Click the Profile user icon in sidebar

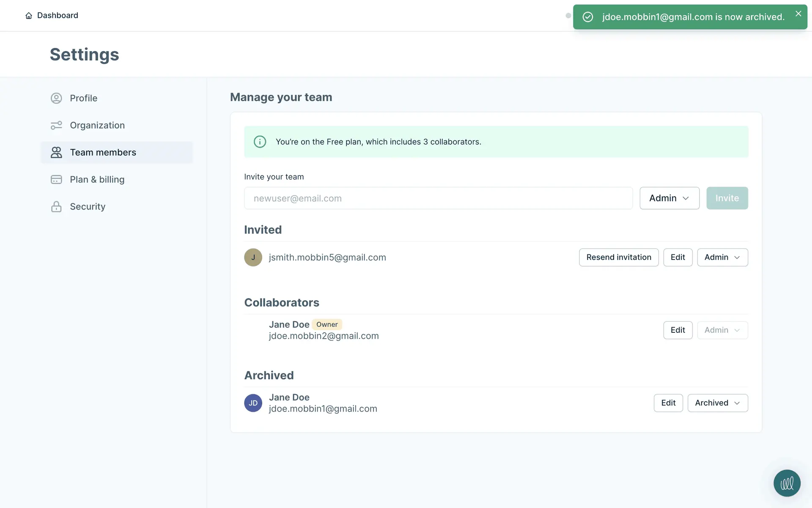point(56,98)
